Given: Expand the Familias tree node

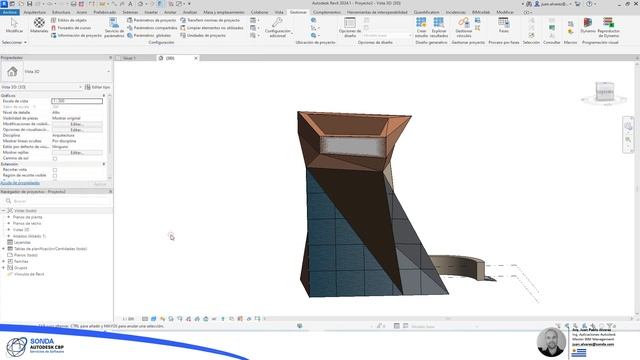Looking at the screenshot, I should 4,261.
